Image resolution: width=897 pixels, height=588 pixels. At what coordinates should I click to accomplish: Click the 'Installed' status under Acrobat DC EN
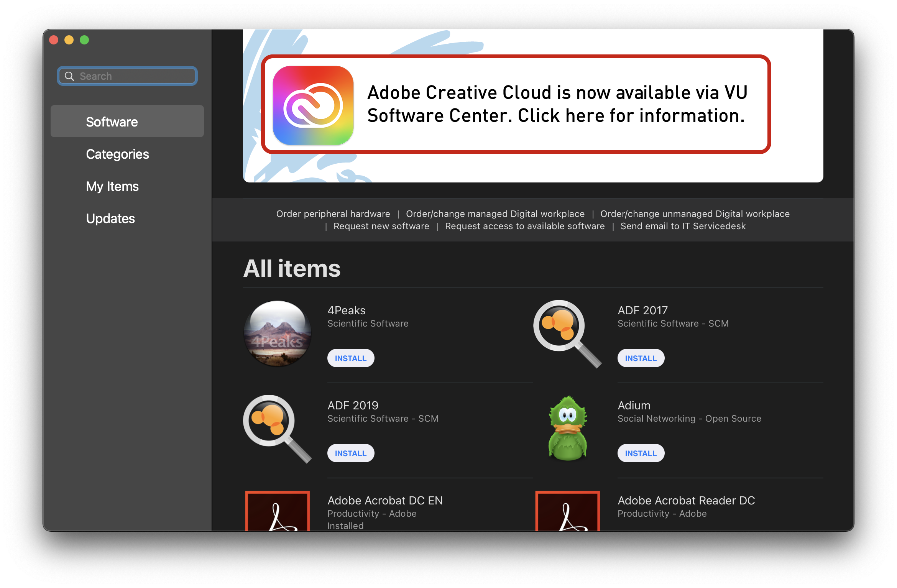(345, 526)
